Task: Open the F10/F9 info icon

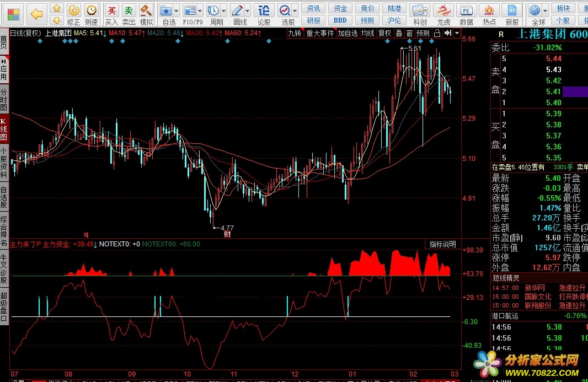Action: coord(190,10)
